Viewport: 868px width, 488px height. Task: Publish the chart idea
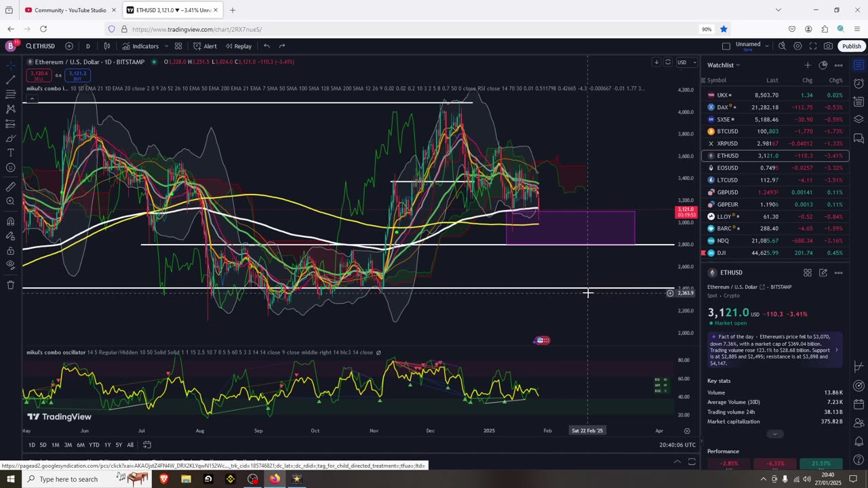[x=852, y=46]
